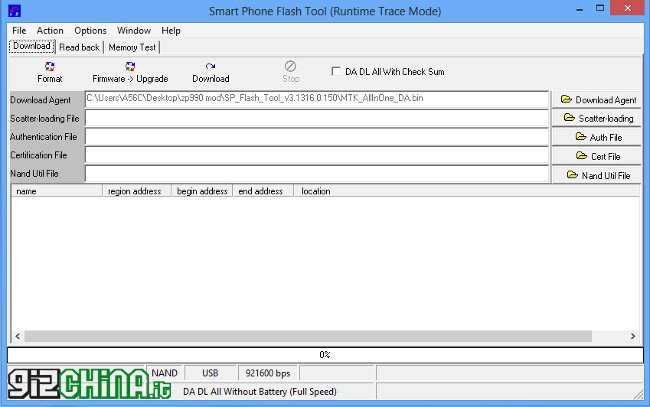This screenshot has height=407, width=650.
Task: Browse for a Download Agent file
Action: click(597, 100)
